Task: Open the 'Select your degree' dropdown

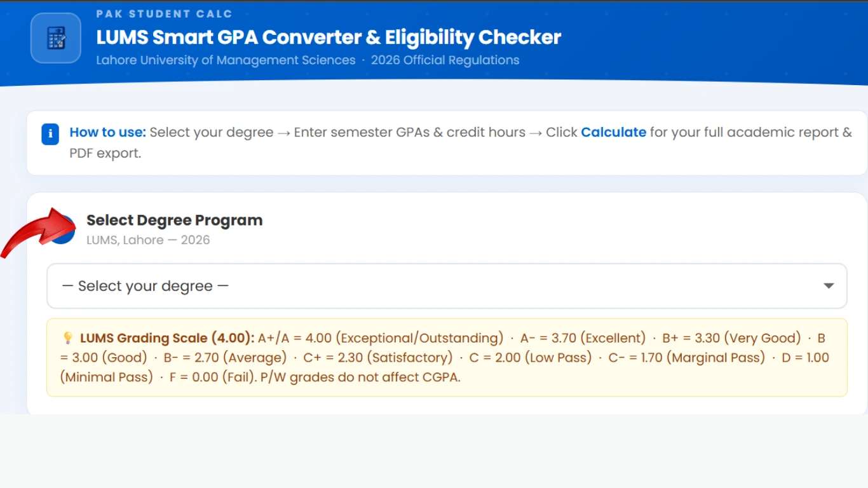Action: pos(446,286)
